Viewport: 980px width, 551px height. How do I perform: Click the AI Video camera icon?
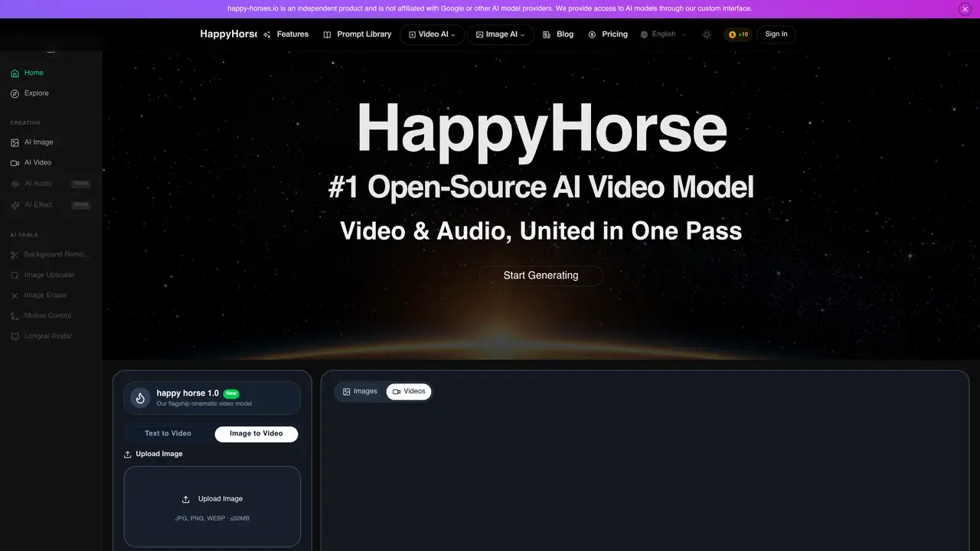[x=15, y=163]
